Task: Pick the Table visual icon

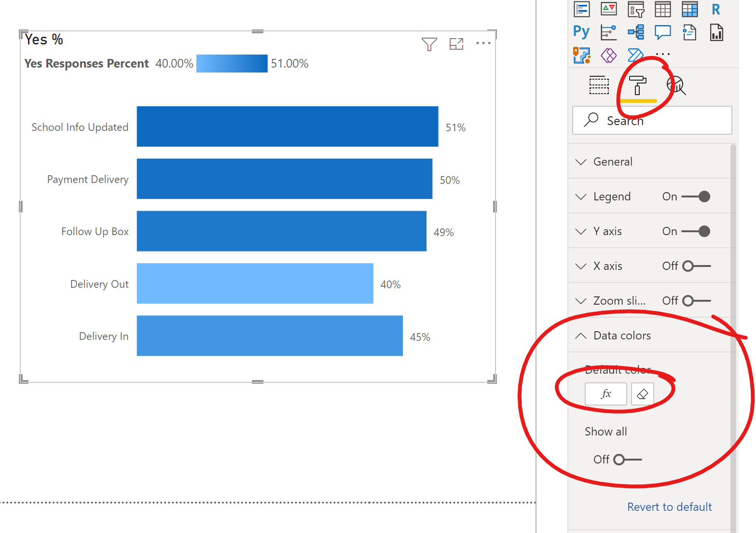Action: point(663,9)
